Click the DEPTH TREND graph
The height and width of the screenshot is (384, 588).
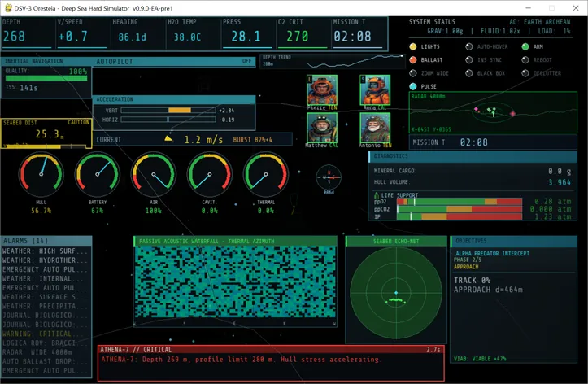(x=333, y=61)
